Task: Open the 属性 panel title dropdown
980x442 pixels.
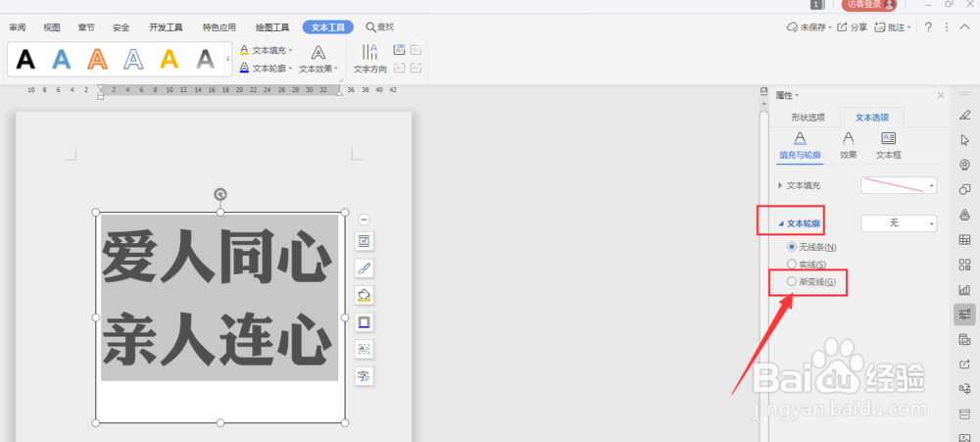Action: click(x=787, y=95)
